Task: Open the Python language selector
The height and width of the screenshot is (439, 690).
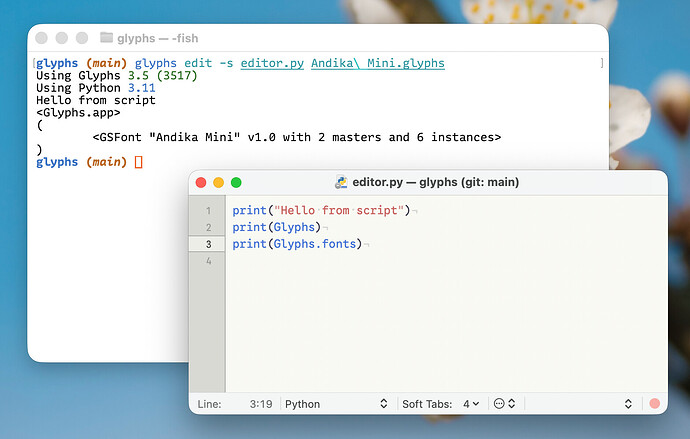Action: pos(335,404)
